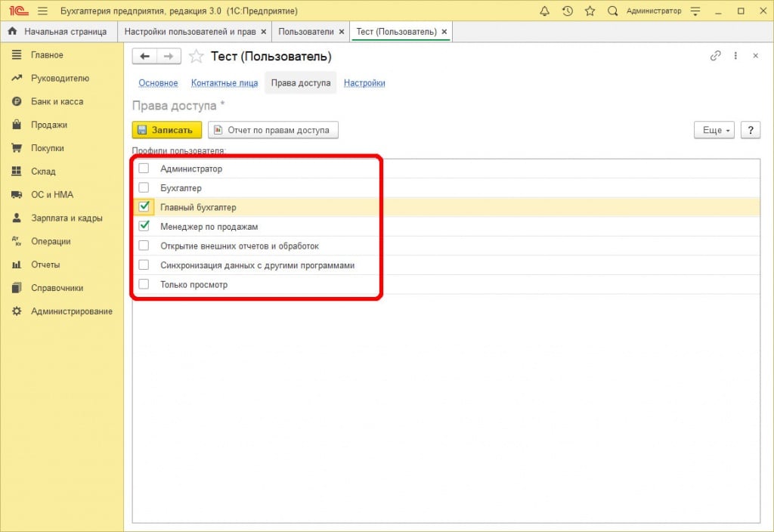Screen dimensions: 774x532
Task: Open the three-dot form options menu
Action: click(735, 56)
